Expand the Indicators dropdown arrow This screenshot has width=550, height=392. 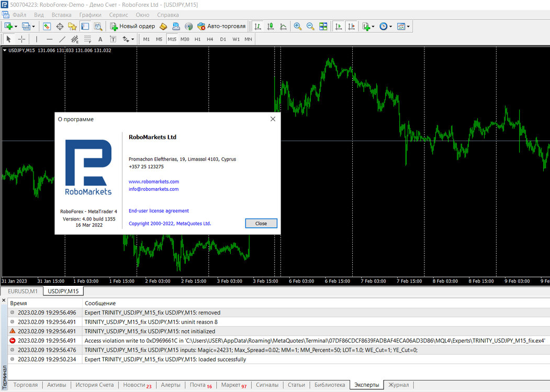click(x=373, y=26)
